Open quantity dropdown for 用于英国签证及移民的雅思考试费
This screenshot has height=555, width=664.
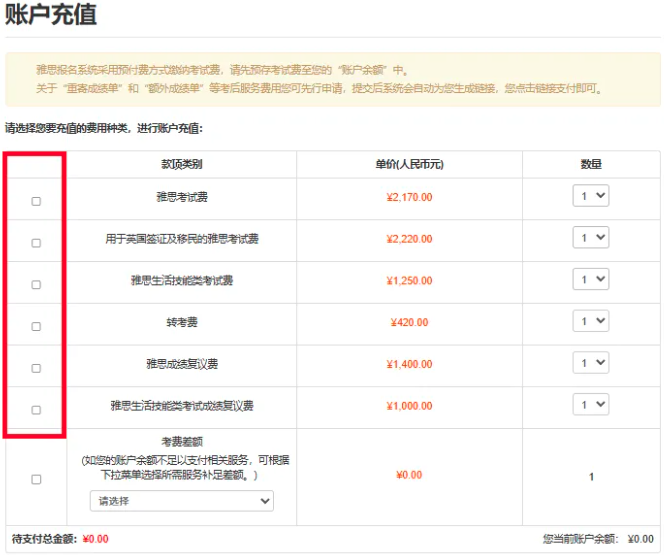[591, 237]
